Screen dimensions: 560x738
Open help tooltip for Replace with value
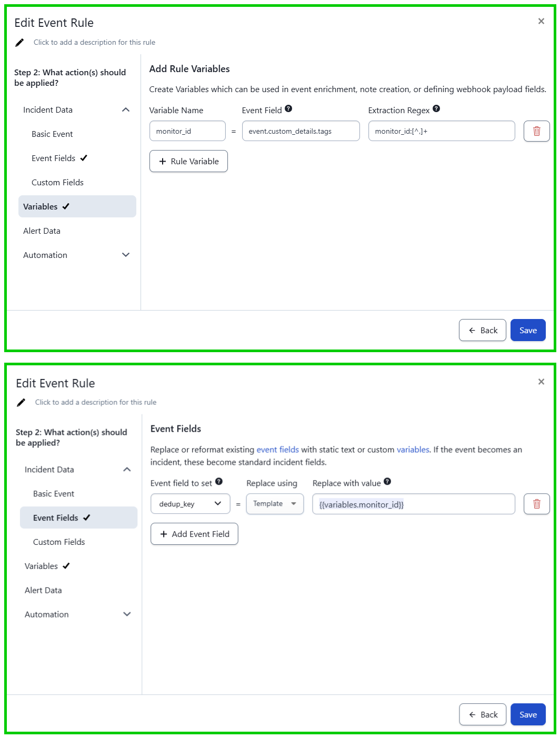click(387, 482)
